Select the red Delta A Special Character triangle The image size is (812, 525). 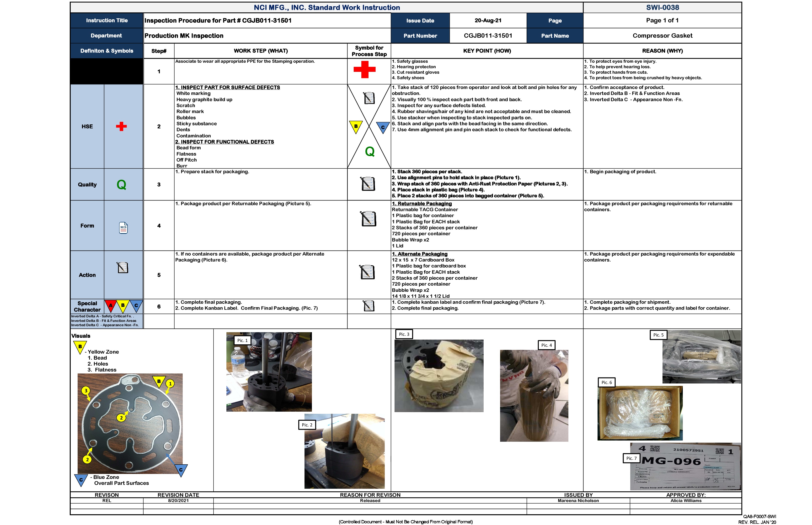pos(110,305)
